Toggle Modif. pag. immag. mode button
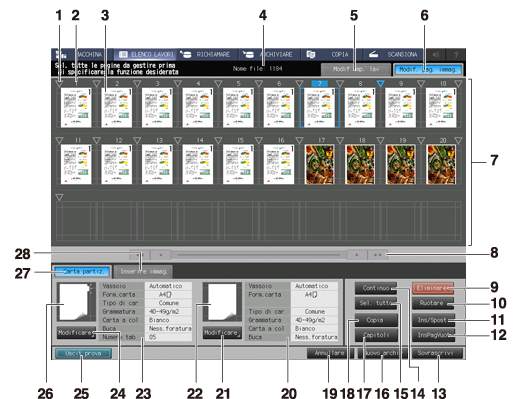This screenshot has height=399, width=517. [x=428, y=70]
